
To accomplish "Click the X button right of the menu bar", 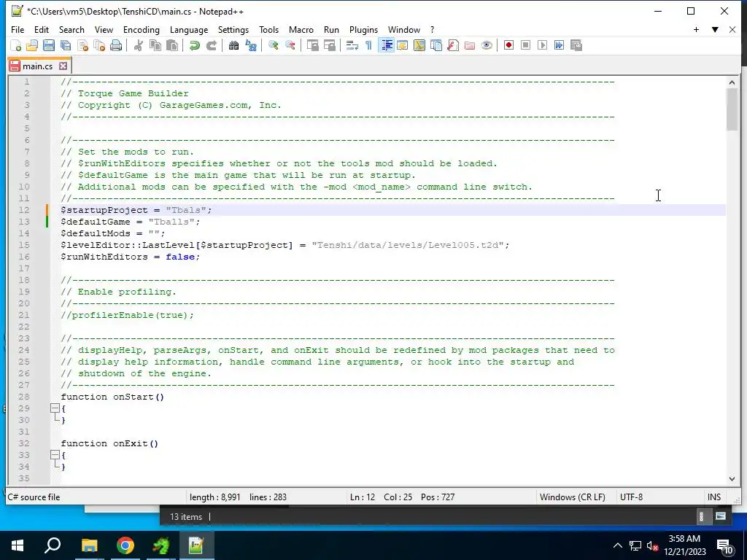I will [732, 29].
